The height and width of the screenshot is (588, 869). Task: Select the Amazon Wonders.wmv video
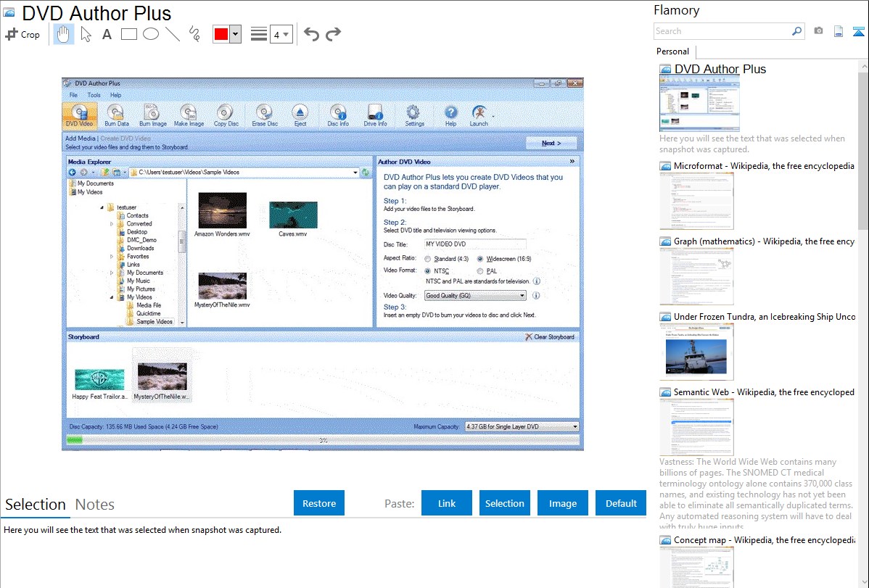point(222,215)
